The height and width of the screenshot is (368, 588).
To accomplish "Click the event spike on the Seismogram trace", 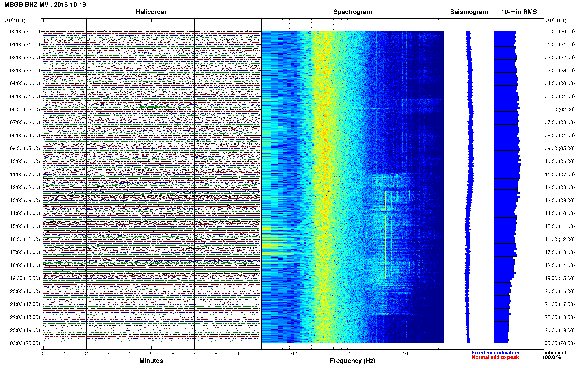I will tap(471, 108).
